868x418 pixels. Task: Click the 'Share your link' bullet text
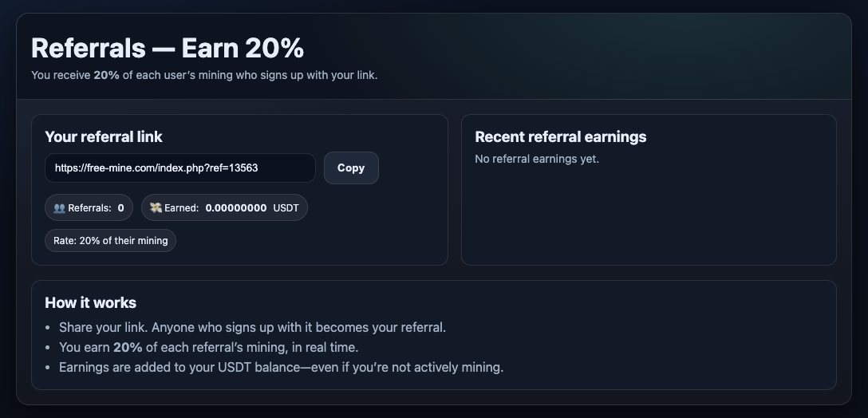252,327
